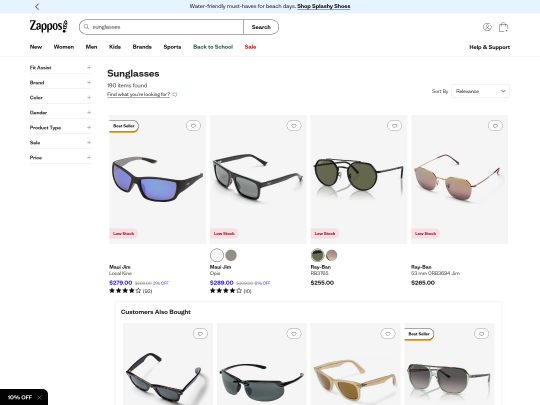
Task: Click the star rating of Maui Jim Local Kine
Action: pyautogui.click(x=125, y=291)
